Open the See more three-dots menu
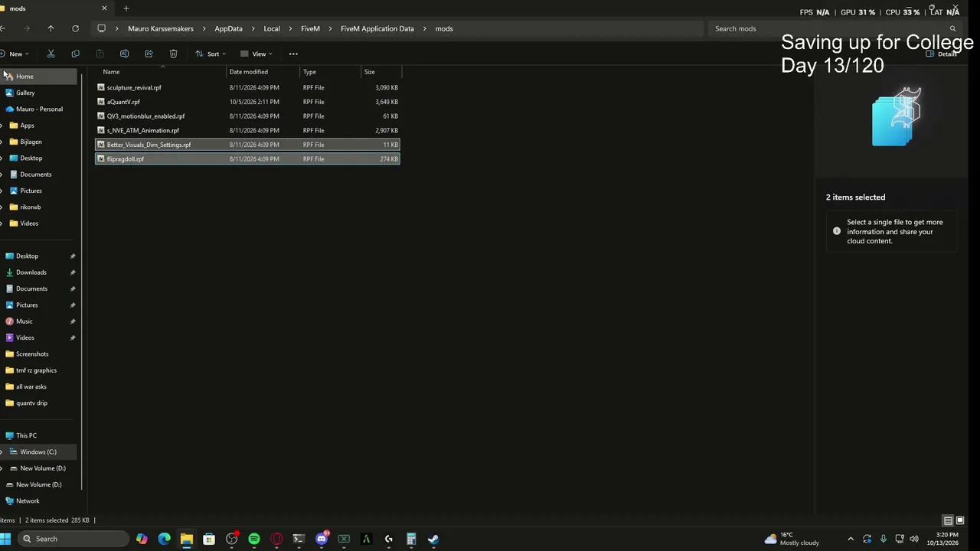 coord(293,54)
